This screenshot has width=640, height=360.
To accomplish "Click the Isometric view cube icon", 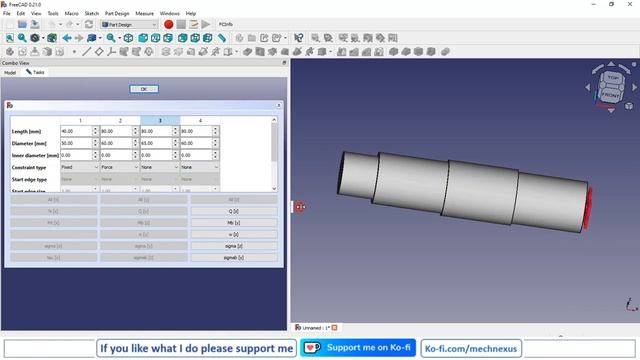I will tap(129, 38).
